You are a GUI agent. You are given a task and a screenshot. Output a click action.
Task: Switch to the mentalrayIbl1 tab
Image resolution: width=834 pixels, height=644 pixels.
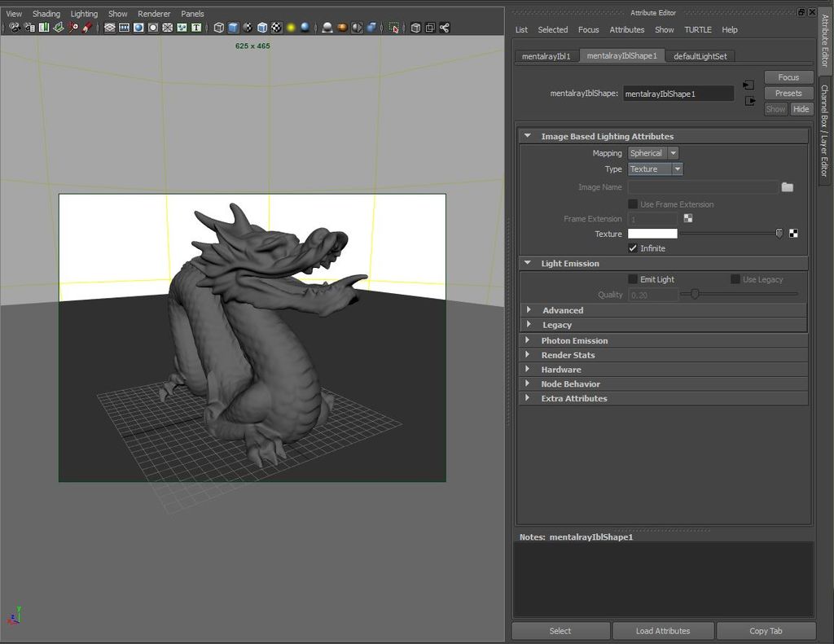(x=546, y=56)
